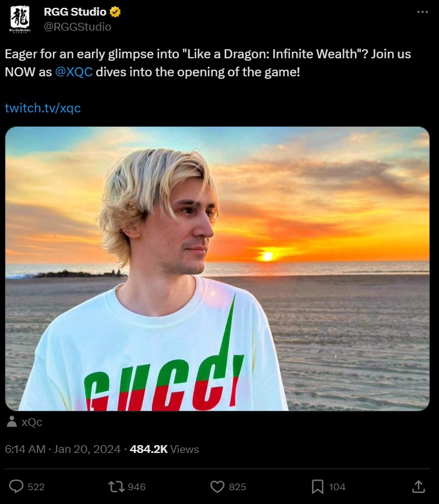Repost using the retweet arrows icon
This screenshot has height=504, width=439.
tap(116, 487)
